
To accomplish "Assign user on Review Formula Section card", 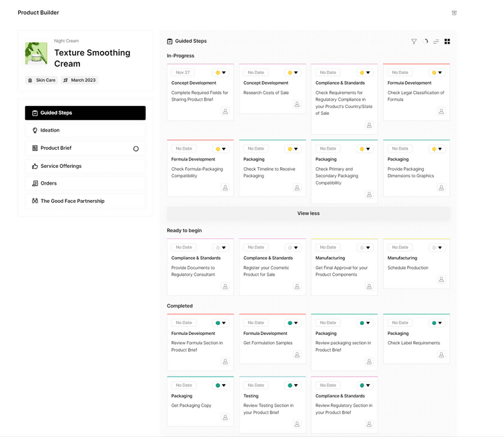I will click(x=225, y=362).
